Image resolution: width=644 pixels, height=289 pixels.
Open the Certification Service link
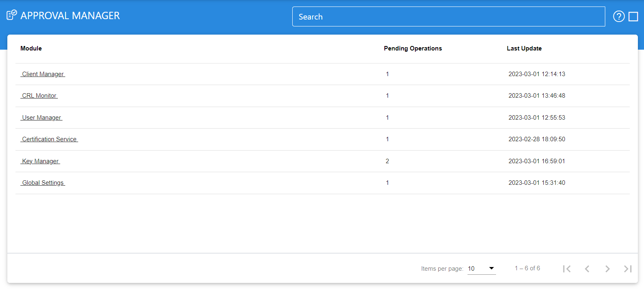[49, 139]
